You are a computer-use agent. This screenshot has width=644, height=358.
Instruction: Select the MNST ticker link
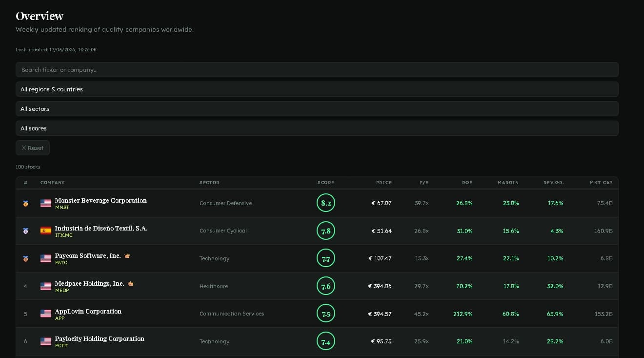click(62, 207)
